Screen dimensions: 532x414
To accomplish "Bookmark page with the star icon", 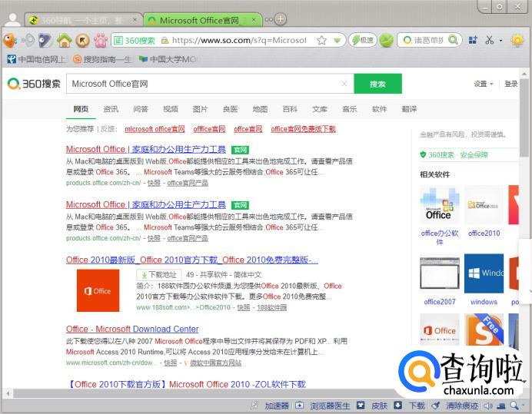I will (321, 41).
